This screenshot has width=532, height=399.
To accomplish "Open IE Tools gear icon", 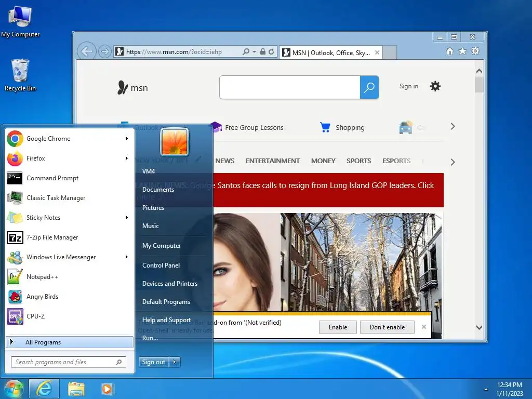I will point(475,51).
